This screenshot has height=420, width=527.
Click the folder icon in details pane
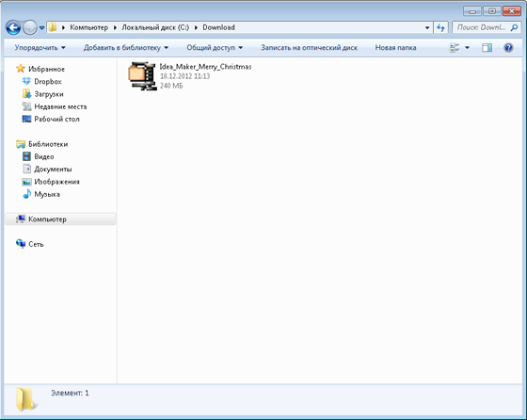pos(26,399)
